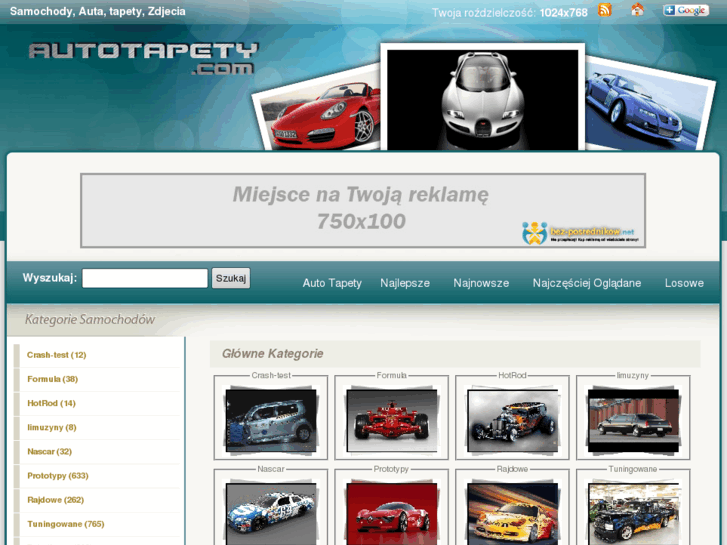Open HotRod (14) sidebar category

point(51,403)
